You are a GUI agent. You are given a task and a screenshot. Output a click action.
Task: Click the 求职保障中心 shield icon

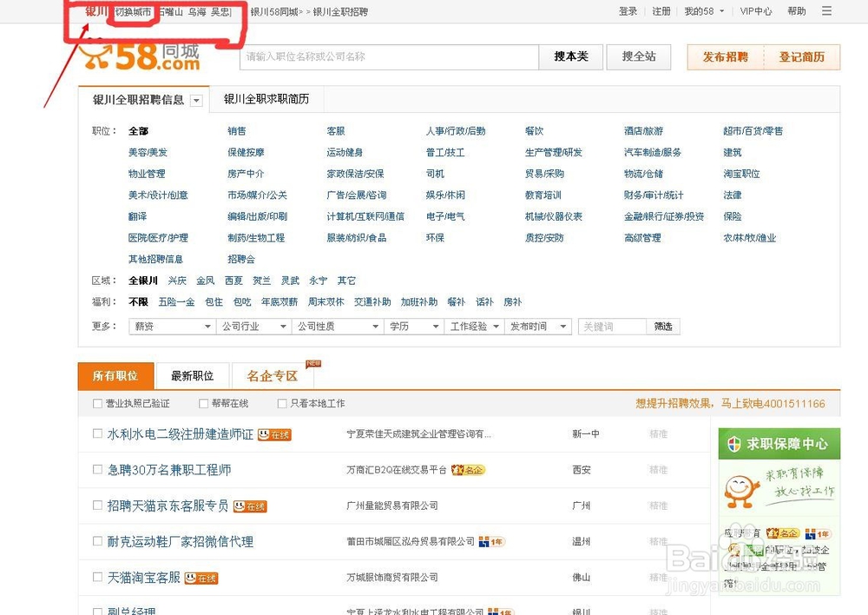click(x=735, y=444)
